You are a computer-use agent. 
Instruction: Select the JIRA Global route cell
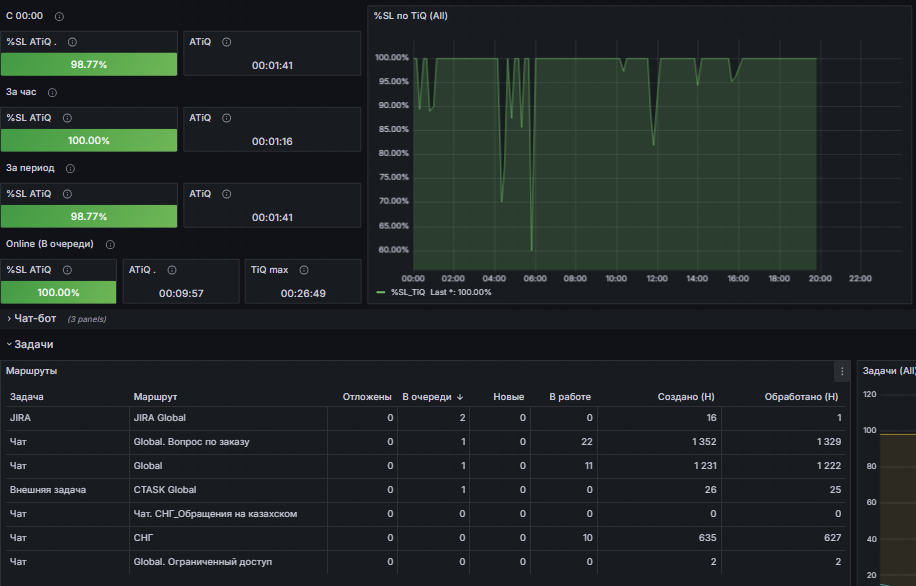pyautogui.click(x=160, y=418)
